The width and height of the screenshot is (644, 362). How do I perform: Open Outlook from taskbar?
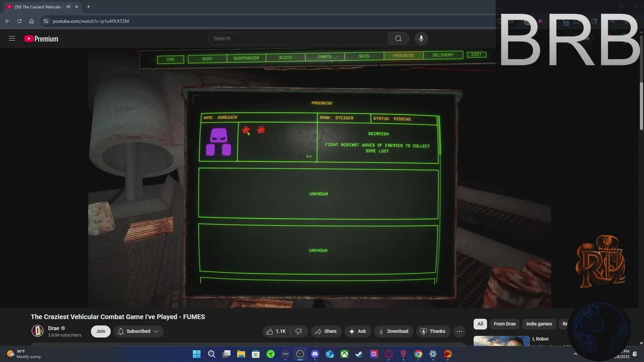pos(330,354)
